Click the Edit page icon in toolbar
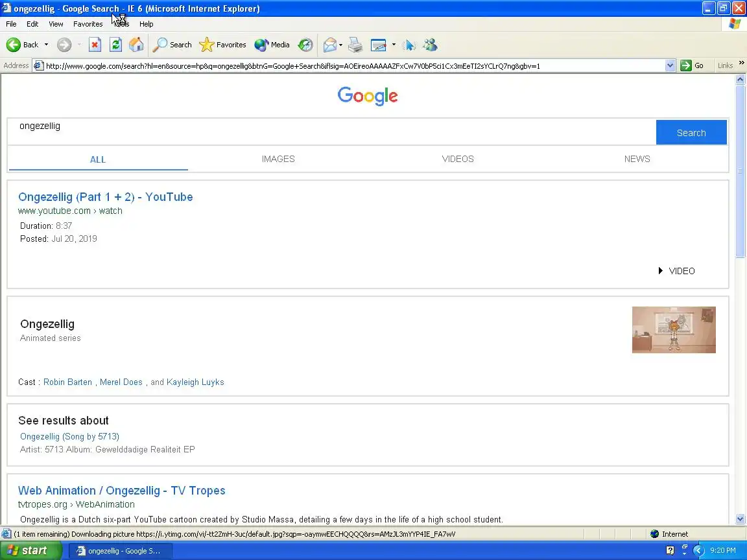Screen dimensions: 747x560 point(378,45)
